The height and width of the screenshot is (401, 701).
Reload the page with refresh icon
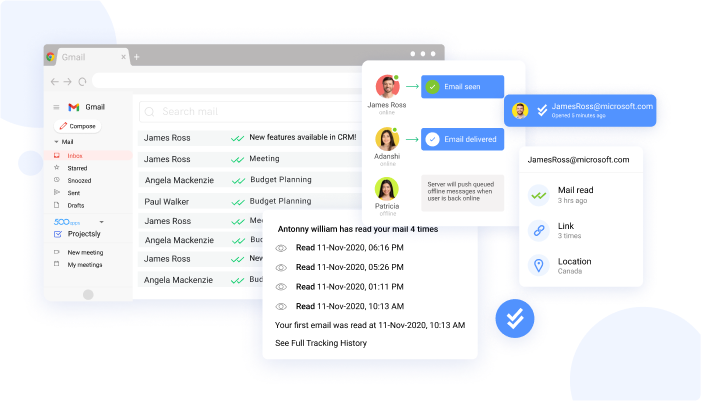(x=82, y=81)
